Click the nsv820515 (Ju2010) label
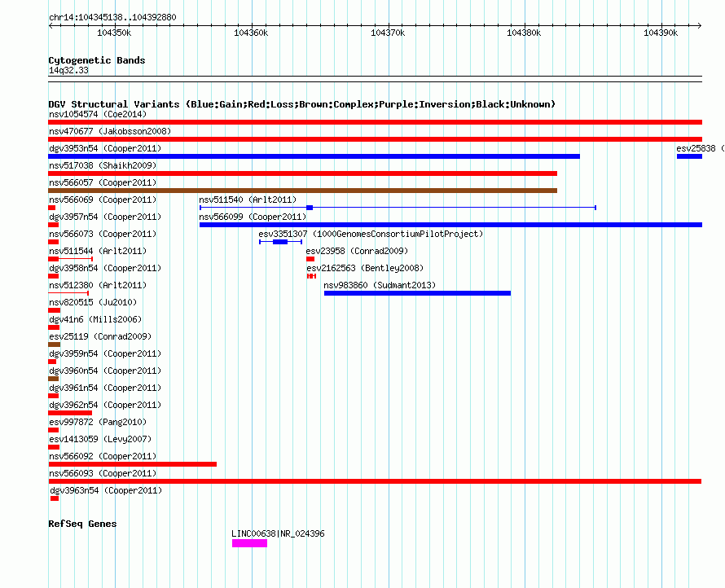The width and height of the screenshot is (725, 588). click(x=93, y=302)
